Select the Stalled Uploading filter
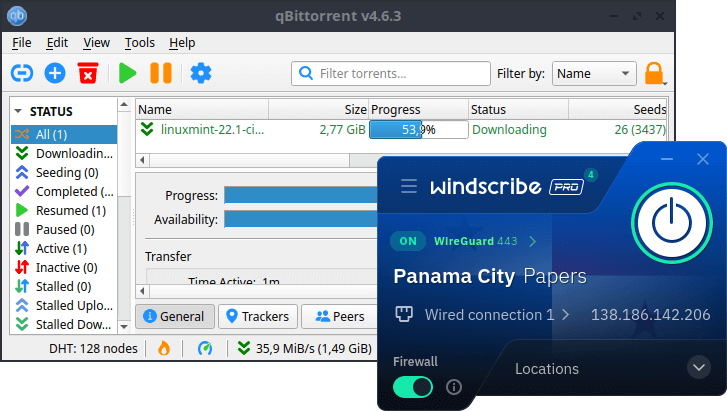Image resolution: width=727 pixels, height=411 pixels. click(64, 306)
